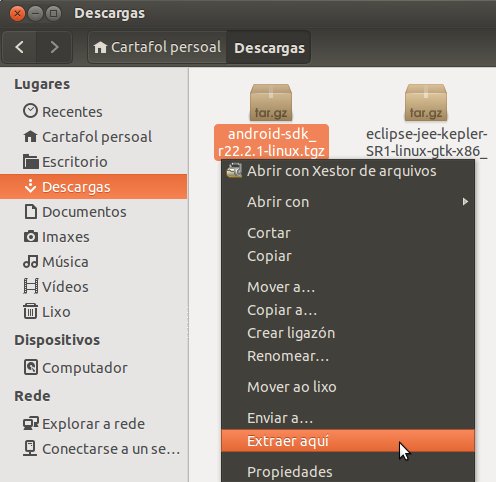
Task: Expand the Abrir con submenu arrow
Action: [x=465, y=202]
